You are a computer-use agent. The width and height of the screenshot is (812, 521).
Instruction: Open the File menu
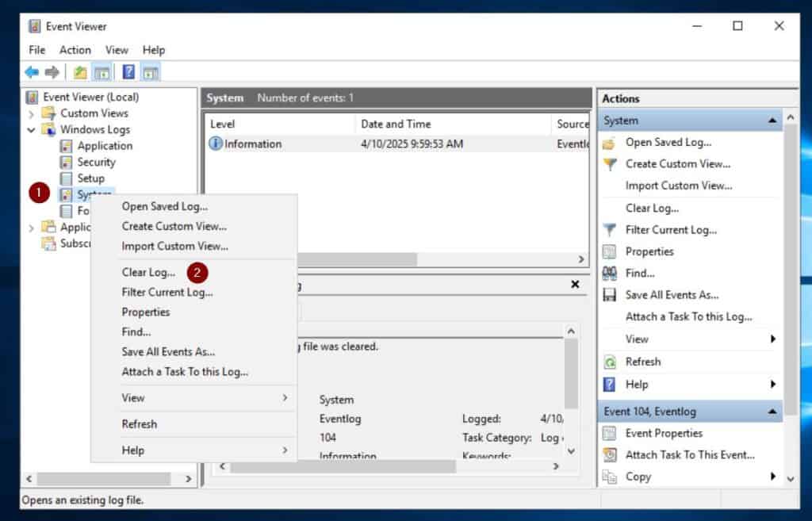(x=36, y=50)
